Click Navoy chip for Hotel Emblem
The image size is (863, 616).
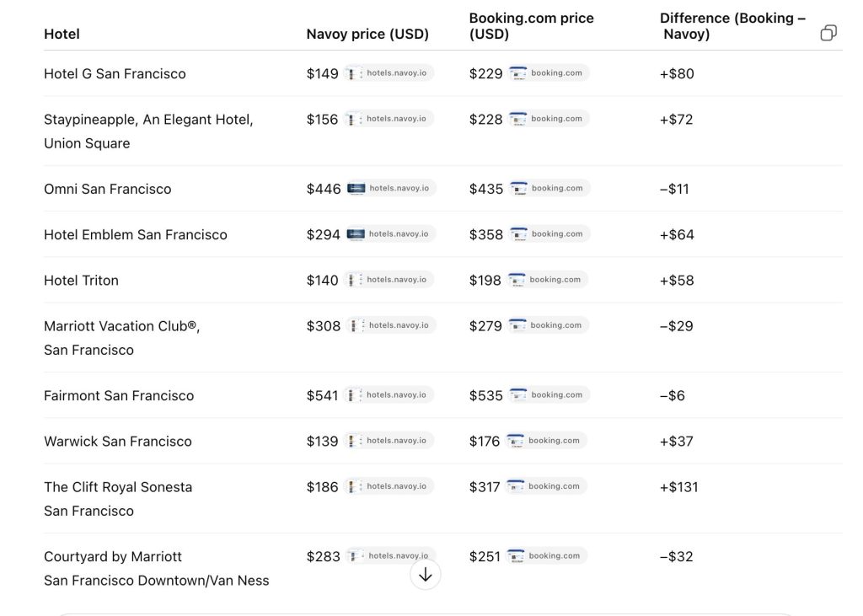[391, 234]
